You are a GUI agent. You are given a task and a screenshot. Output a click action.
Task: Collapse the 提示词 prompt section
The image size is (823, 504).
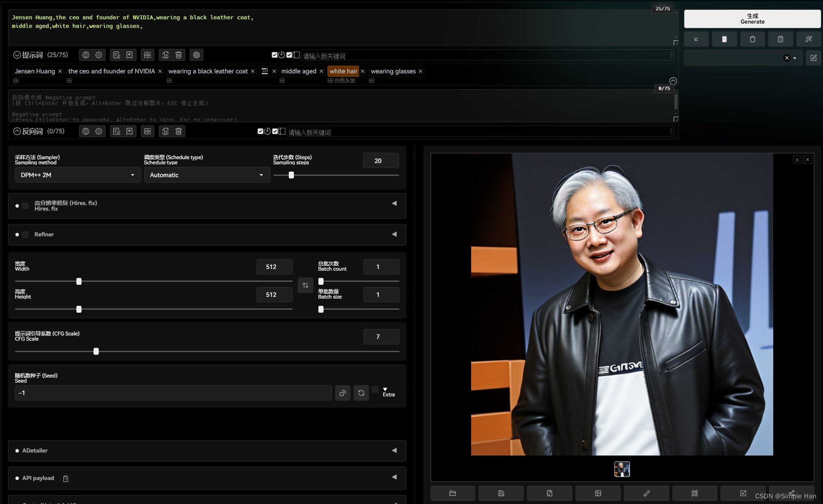point(17,55)
